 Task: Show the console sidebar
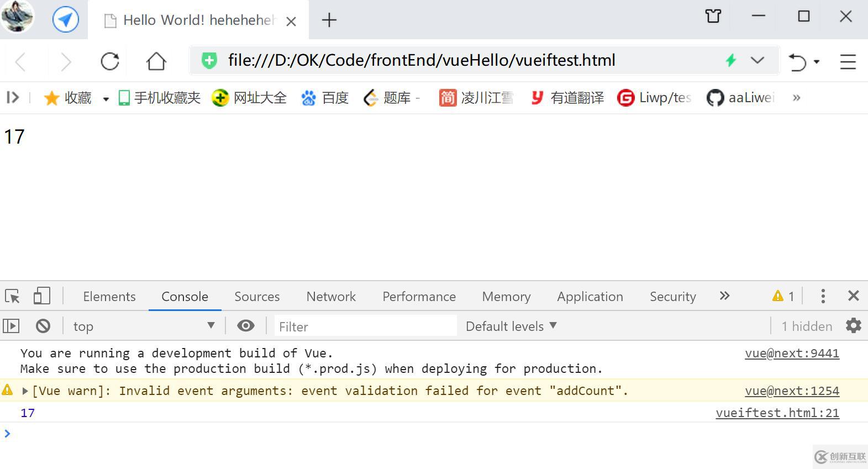[11, 326]
